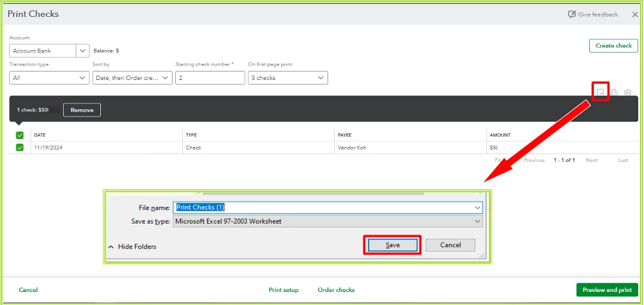Close the Print Checks window
This screenshot has height=305, width=644.
[x=635, y=14]
